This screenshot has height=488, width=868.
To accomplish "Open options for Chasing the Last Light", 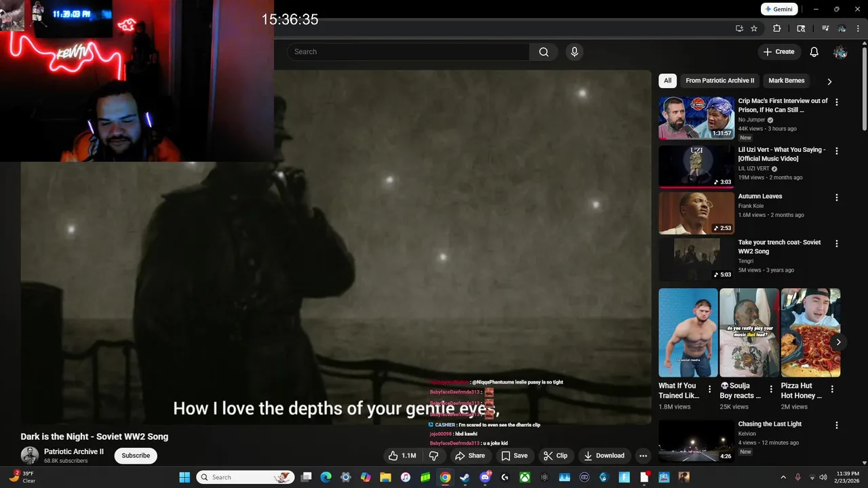I will point(836,426).
